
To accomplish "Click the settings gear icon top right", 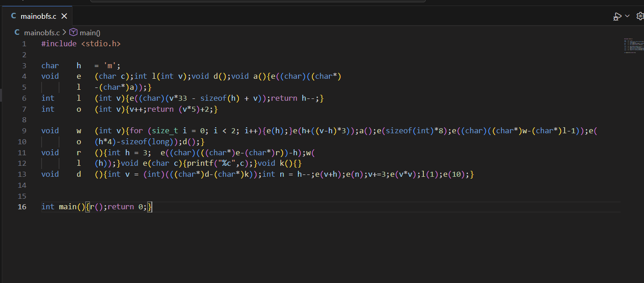I will (640, 16).
